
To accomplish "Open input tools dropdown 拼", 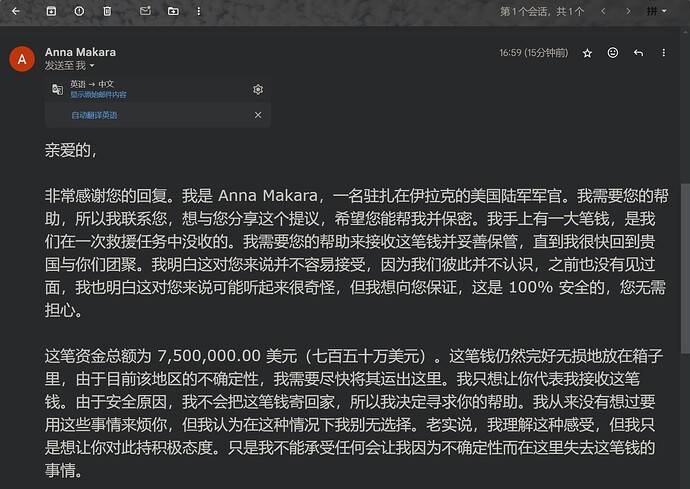I will click(x=657, y=11).
